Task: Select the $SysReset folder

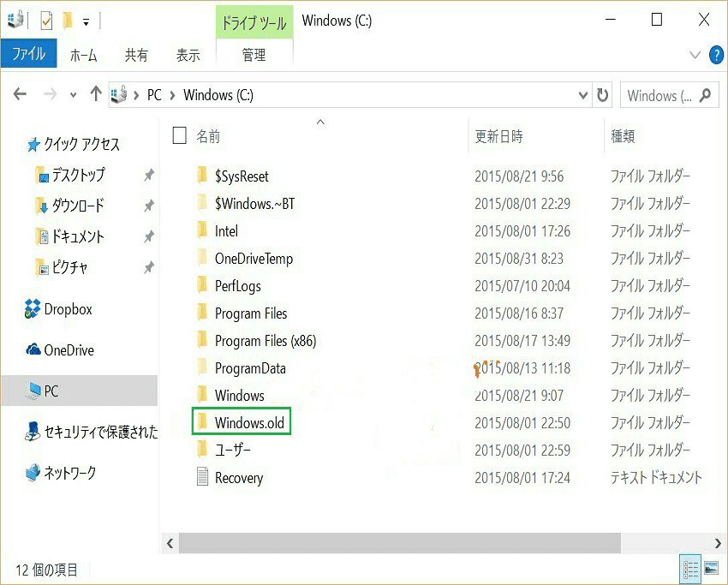Action: 233,176
